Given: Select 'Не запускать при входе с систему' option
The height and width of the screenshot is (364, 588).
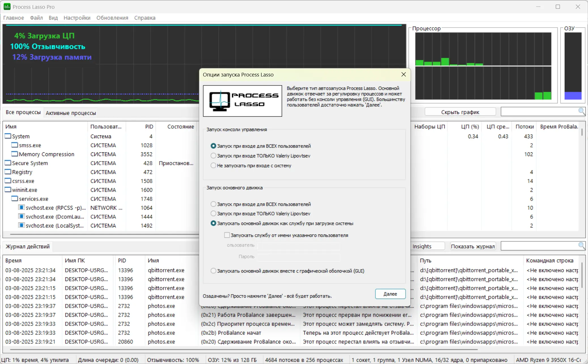Looking at the screenshot, I should pyautogui.click(x=213, y=165).
